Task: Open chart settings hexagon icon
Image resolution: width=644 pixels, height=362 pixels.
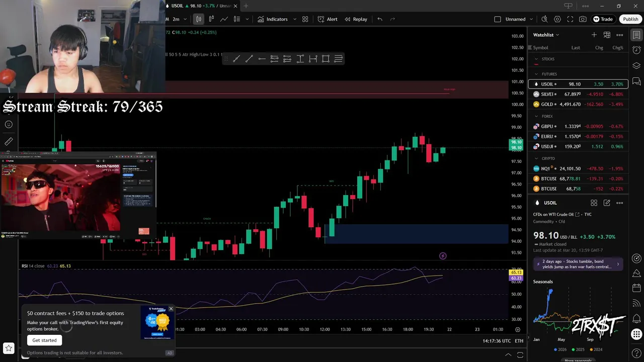Action: point(557,19)
